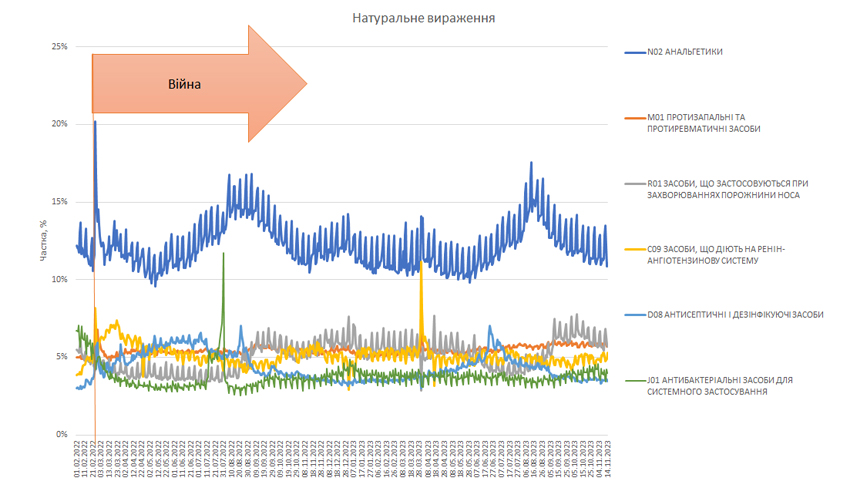Image resolution: width=850 pixels, height=488 pixels.
Task: Click the light blue D08 legend line marker
Action: click(634, 314)
